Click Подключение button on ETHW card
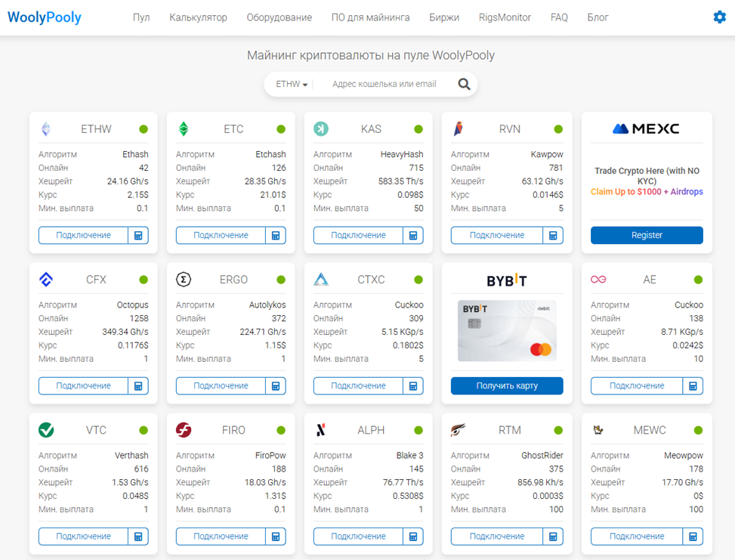 pyautogui.click(x=83, y=236)
